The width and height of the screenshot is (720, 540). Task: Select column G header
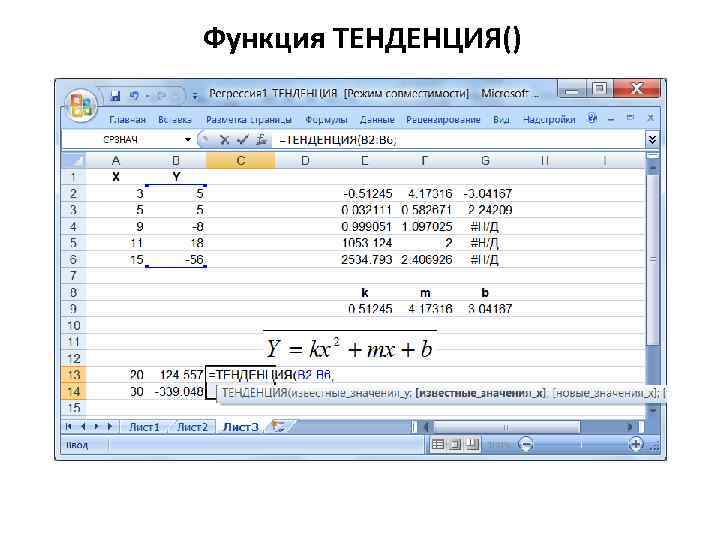(485, 161)
